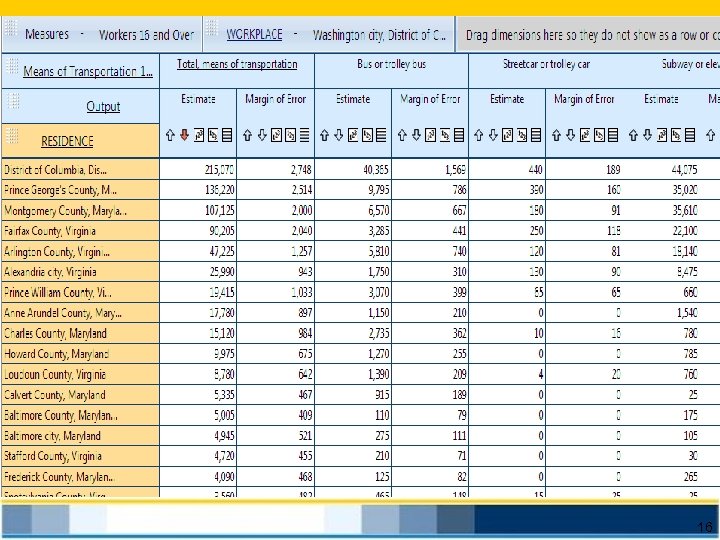
Task: Click rising-chart icon under Streetcar Margin of Error
Action: [585, 135]
